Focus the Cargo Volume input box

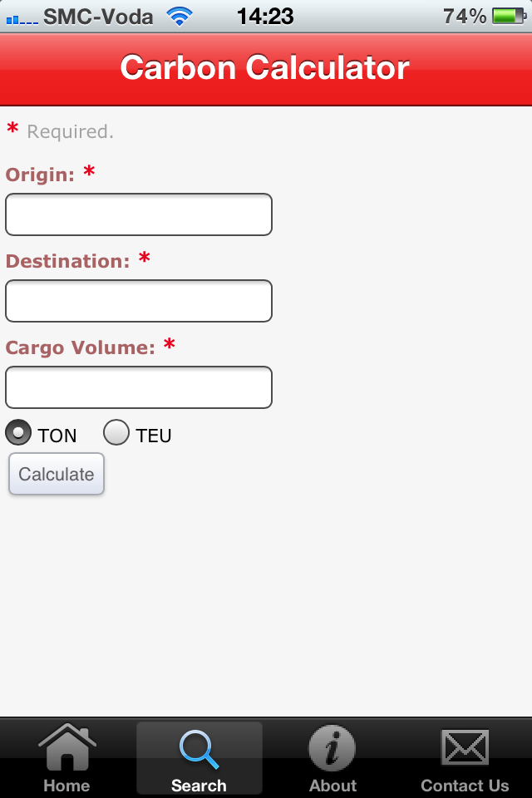[139, 387]
